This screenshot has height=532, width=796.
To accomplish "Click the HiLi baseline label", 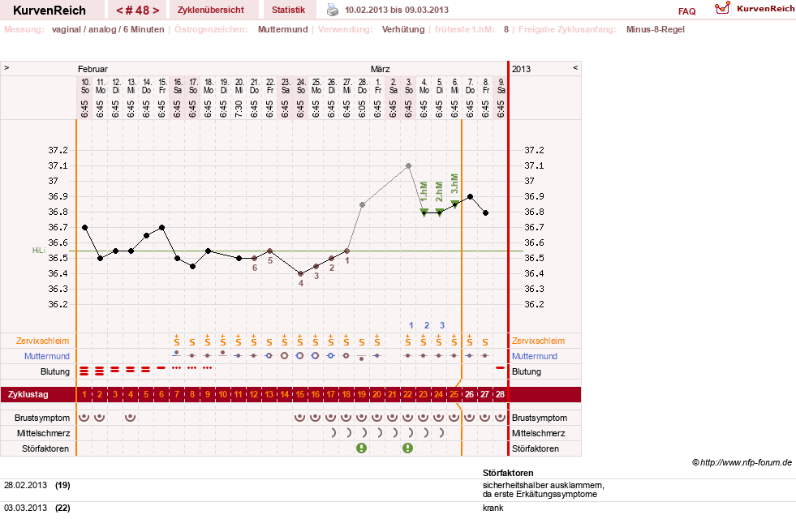I will [x=39, y=251].
